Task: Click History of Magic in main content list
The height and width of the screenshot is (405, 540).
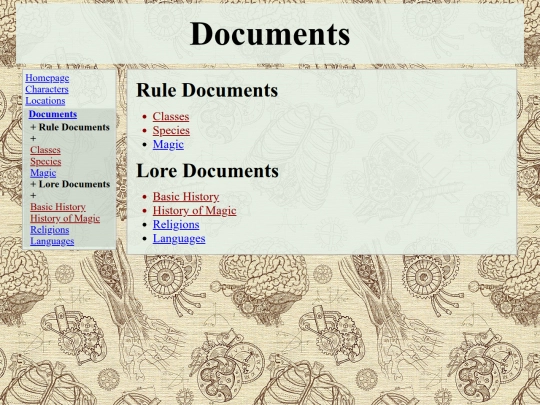Action: point(195,210)
